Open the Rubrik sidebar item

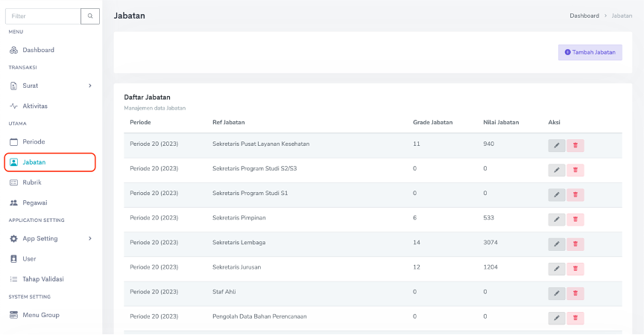[x=32, y=182]
